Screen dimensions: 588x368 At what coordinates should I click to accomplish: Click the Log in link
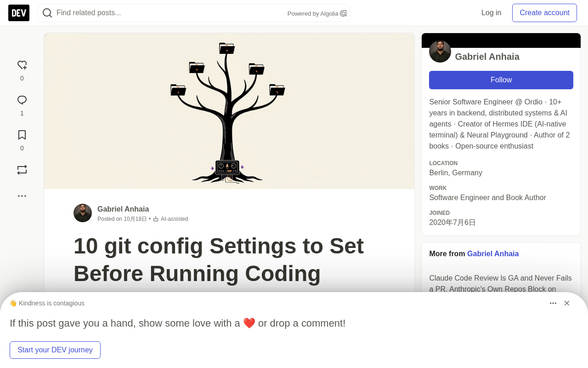[491, 13]
